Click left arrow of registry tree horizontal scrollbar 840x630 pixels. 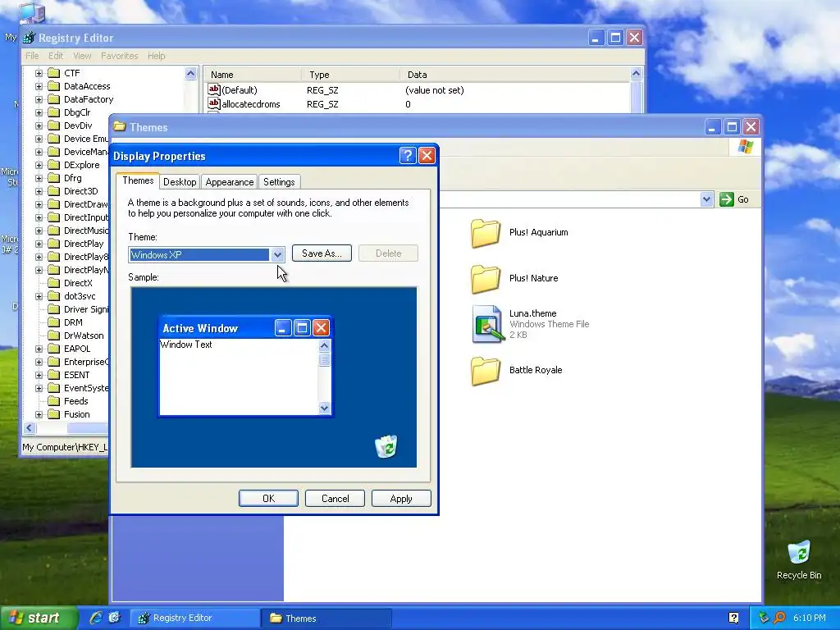coord(30,428)
